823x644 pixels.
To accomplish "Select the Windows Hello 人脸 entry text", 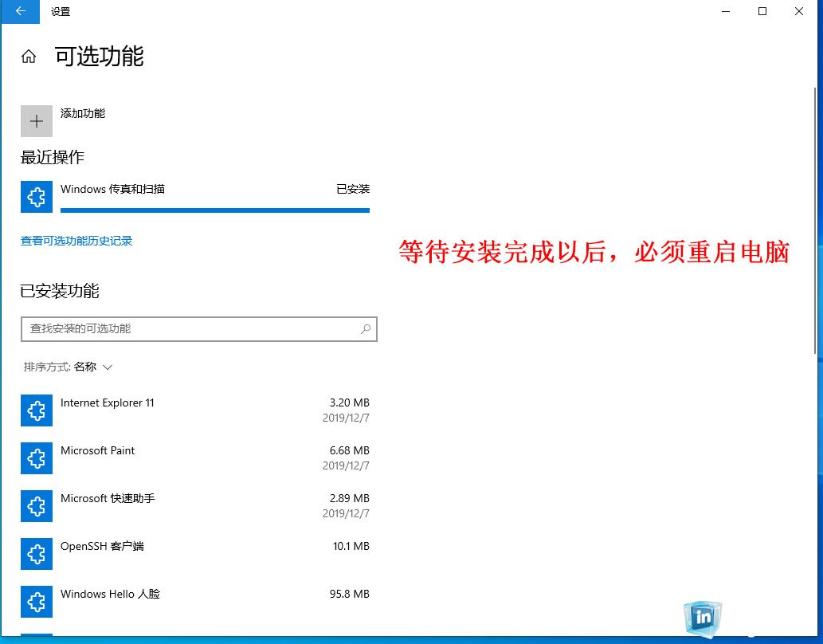I will coord(110,594).
